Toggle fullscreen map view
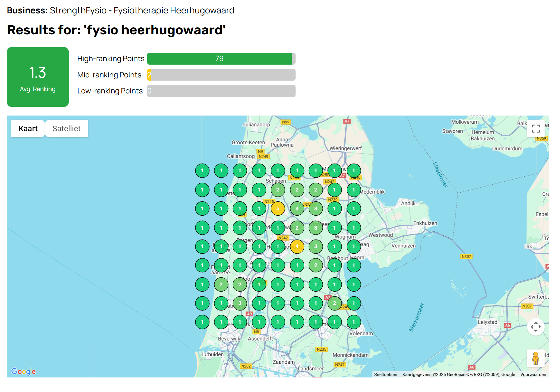The height and width of the screenshot is (392, 560). (536, 128)
